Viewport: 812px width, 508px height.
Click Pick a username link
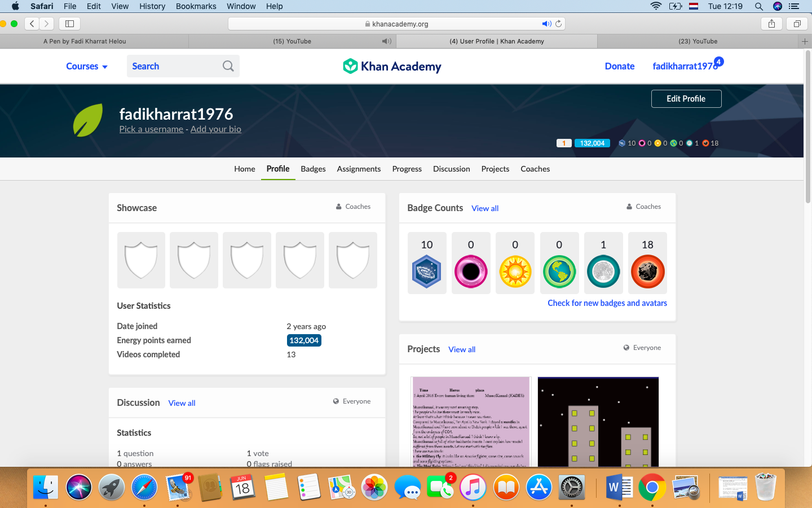tap(151, 129)
